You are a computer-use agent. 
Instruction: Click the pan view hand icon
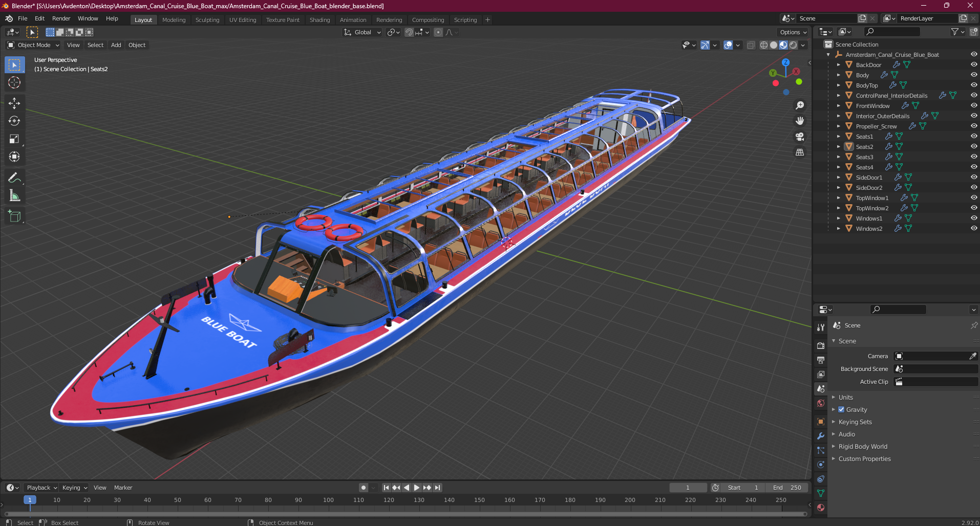pyautogui.click(x=800, y=121)
